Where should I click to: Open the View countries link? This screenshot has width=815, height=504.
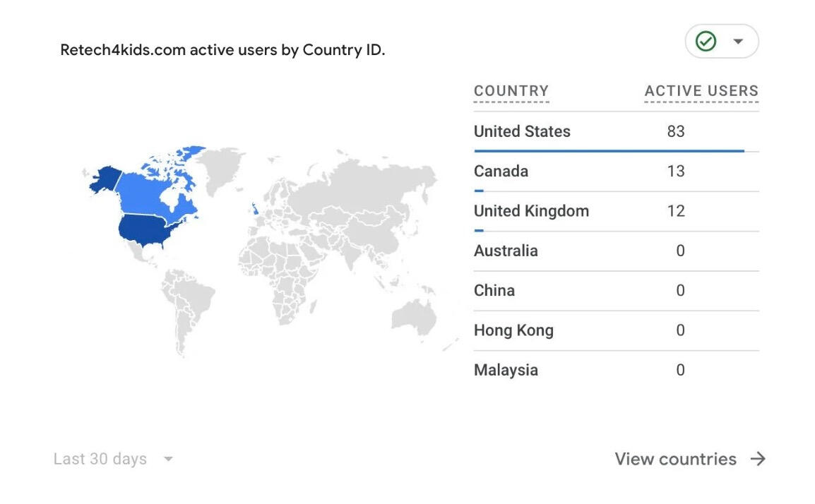point(675,459)
